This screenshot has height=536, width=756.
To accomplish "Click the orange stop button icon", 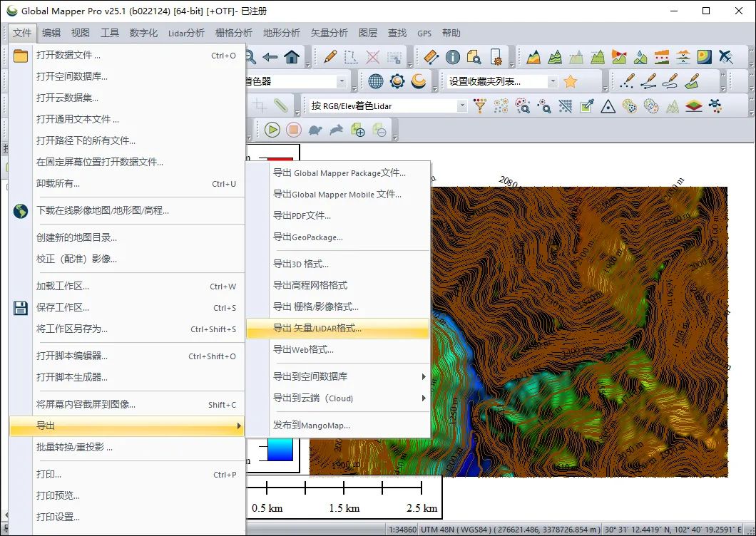I will click(294, 130).
